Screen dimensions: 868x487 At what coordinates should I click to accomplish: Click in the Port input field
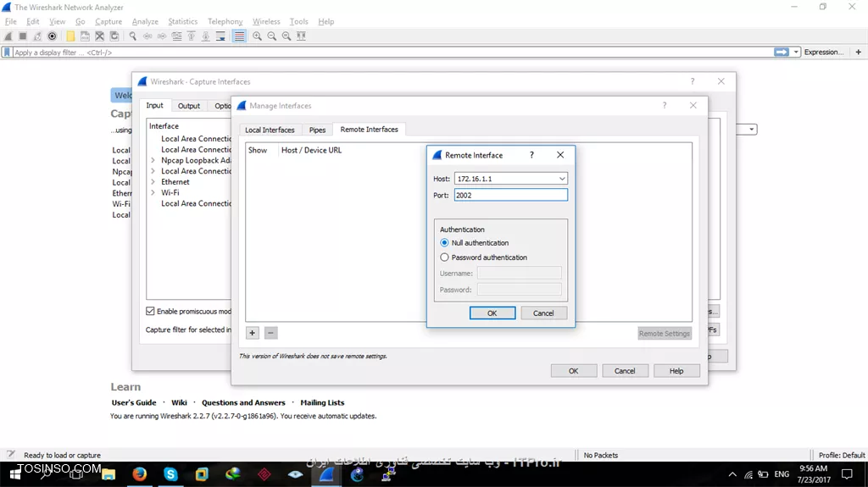[x=510, y=195]
